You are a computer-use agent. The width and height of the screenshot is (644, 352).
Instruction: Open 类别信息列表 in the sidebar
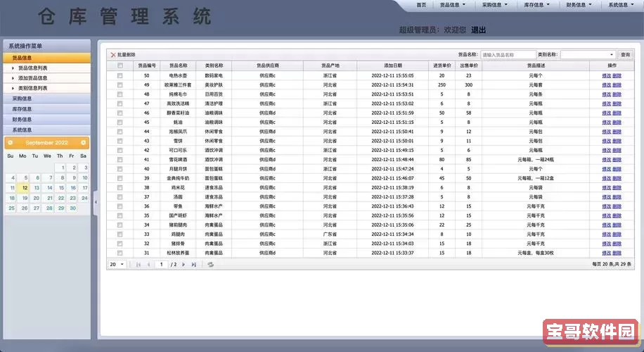[33, 88]
